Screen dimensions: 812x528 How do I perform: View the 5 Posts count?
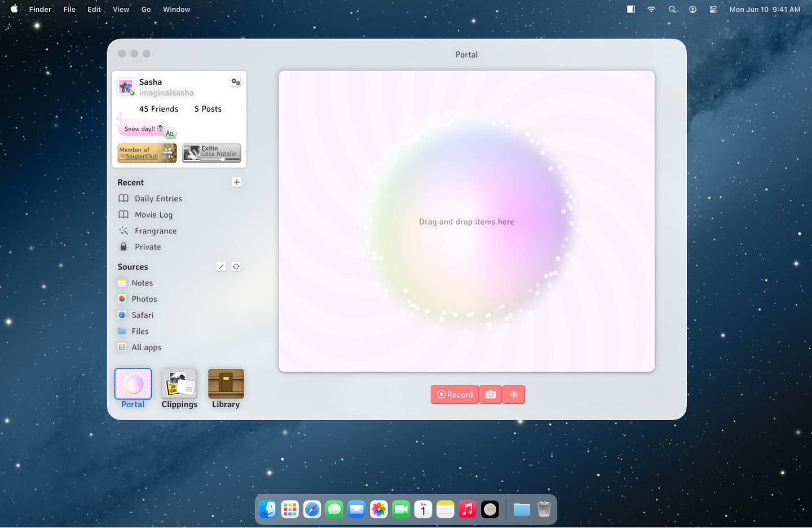(208, 109)
